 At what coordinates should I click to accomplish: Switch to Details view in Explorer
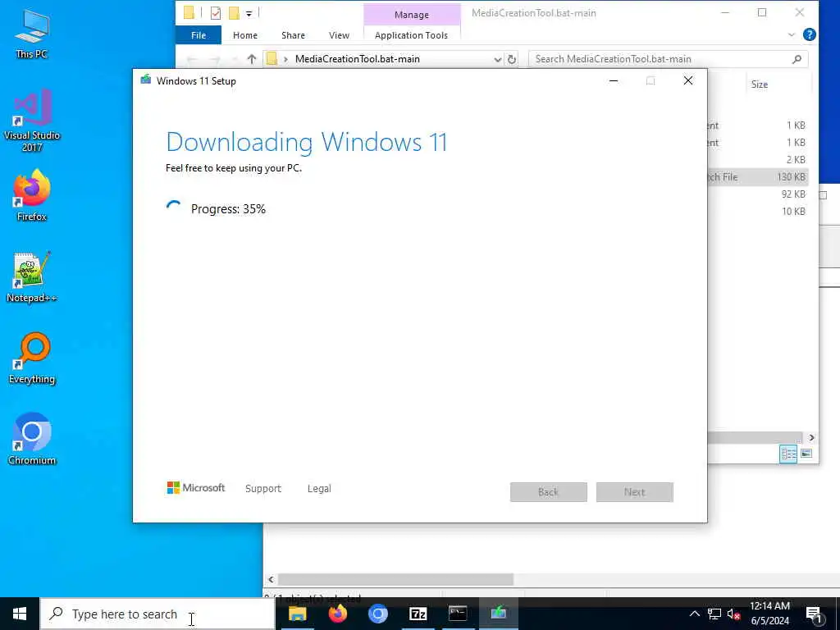click(788, 454)
